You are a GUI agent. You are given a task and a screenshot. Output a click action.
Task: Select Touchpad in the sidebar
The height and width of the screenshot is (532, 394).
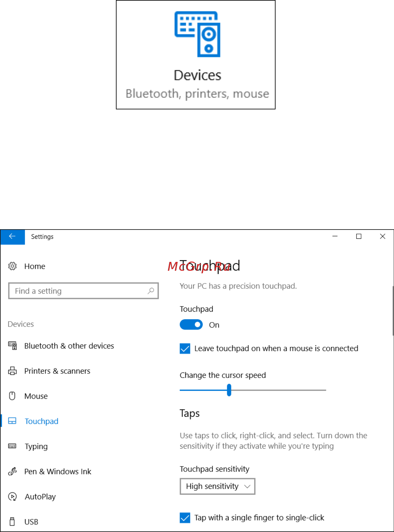(x=41, y=421)
